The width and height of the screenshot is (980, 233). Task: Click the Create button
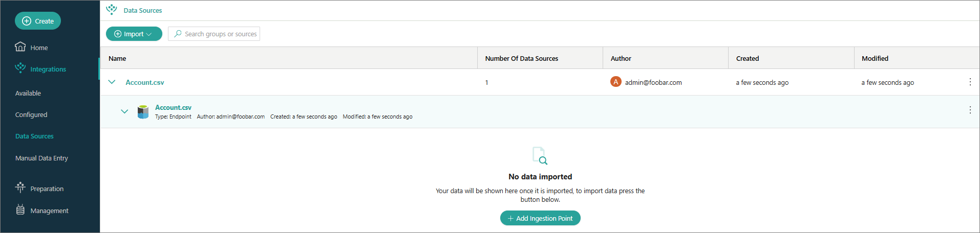tap(38, 21)
